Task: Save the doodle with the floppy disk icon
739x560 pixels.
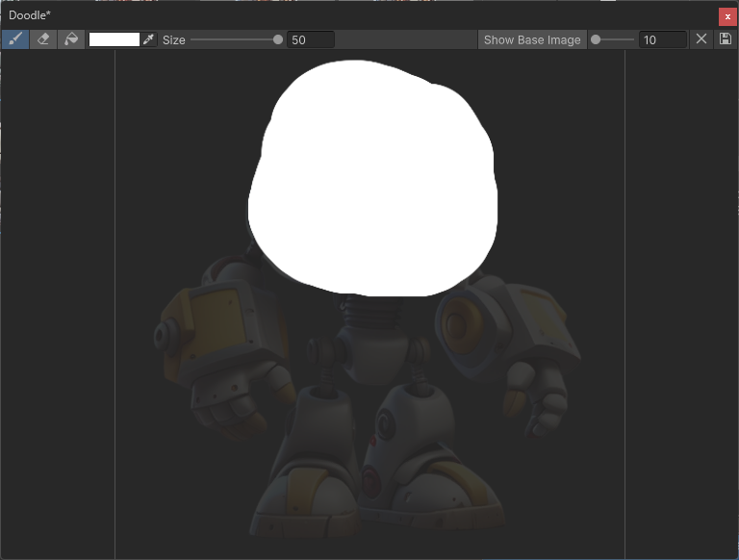Action: tap(726, 39)
